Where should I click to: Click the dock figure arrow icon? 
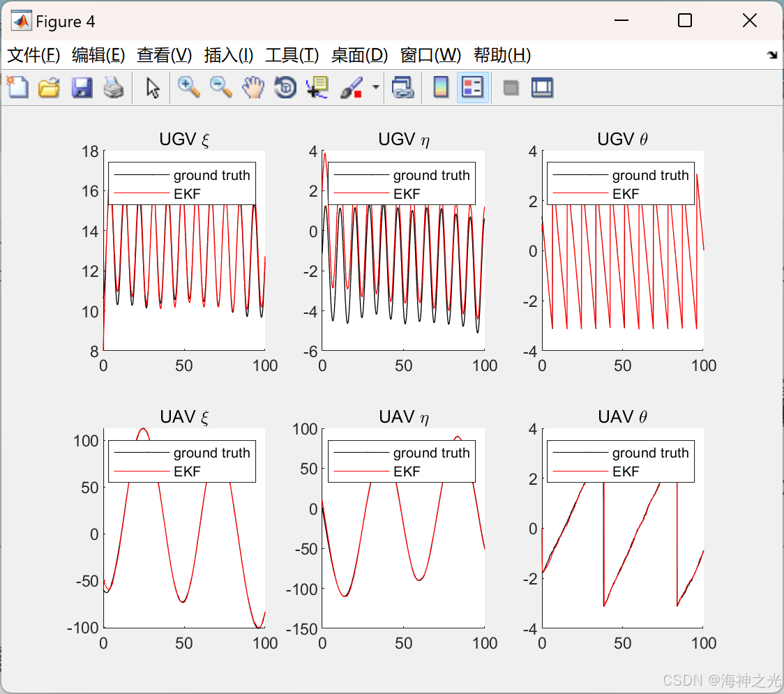pos(772,55)
